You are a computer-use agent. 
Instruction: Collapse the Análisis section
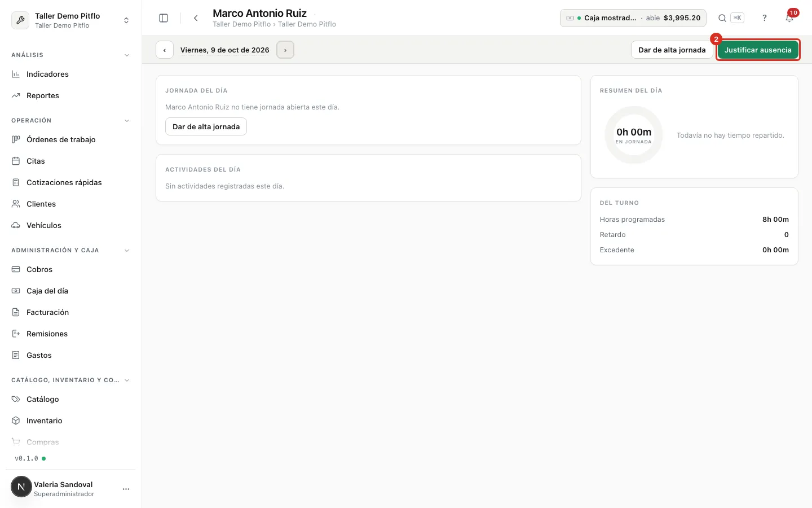coord(127,55)
